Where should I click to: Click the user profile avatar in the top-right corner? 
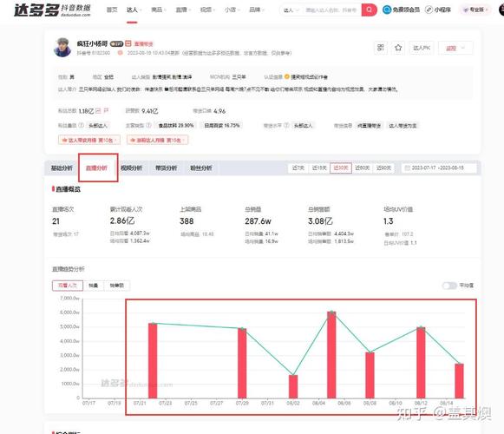501,10
